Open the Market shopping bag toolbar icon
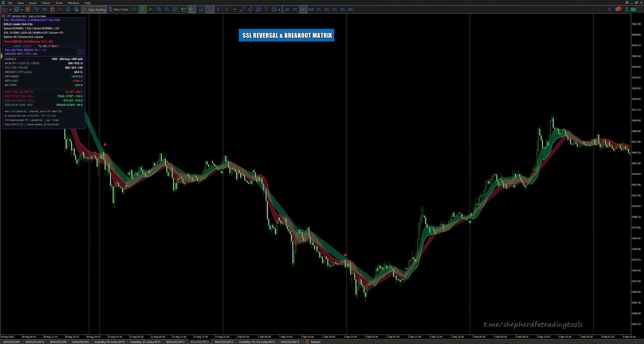The width and height of the screenshot is (644, 344). [x=52, y=9]
